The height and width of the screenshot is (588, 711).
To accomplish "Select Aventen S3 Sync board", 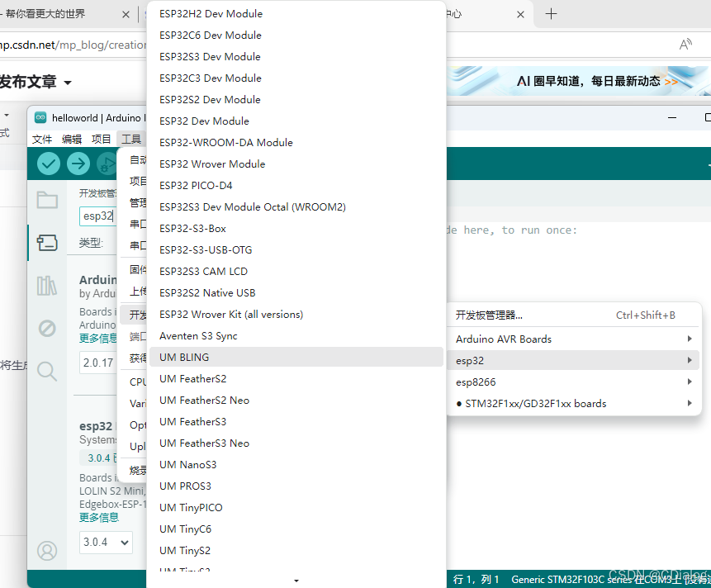I will tap(296, 336).
